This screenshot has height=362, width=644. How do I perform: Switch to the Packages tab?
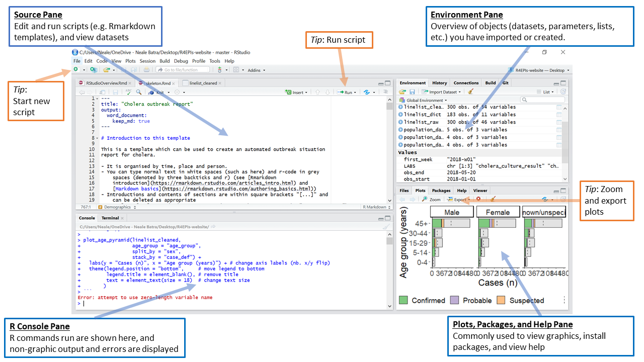tap(441, 191)
